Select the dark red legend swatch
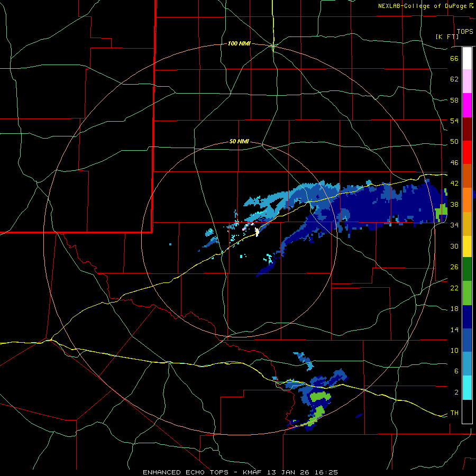The width and height of the screenshot is (476, 476). [467, 129]
